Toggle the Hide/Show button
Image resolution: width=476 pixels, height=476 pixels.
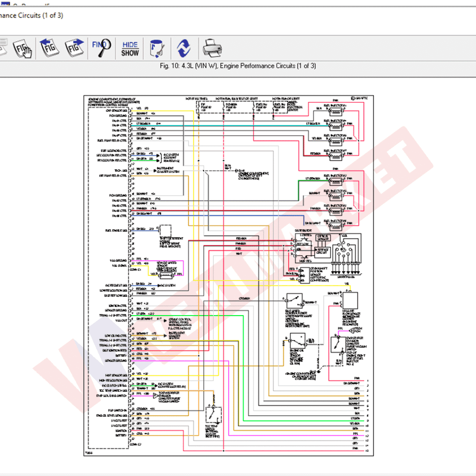(130, 48)
